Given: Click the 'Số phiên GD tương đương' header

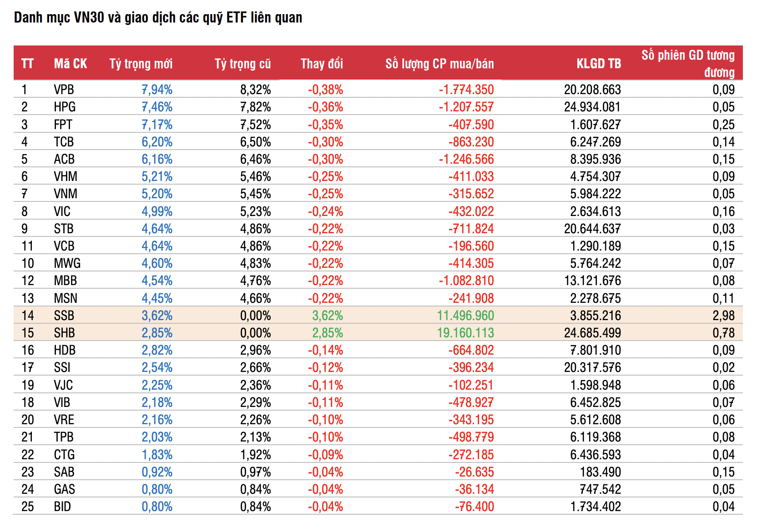Looking at the screenshot, I should coord(688,64).
